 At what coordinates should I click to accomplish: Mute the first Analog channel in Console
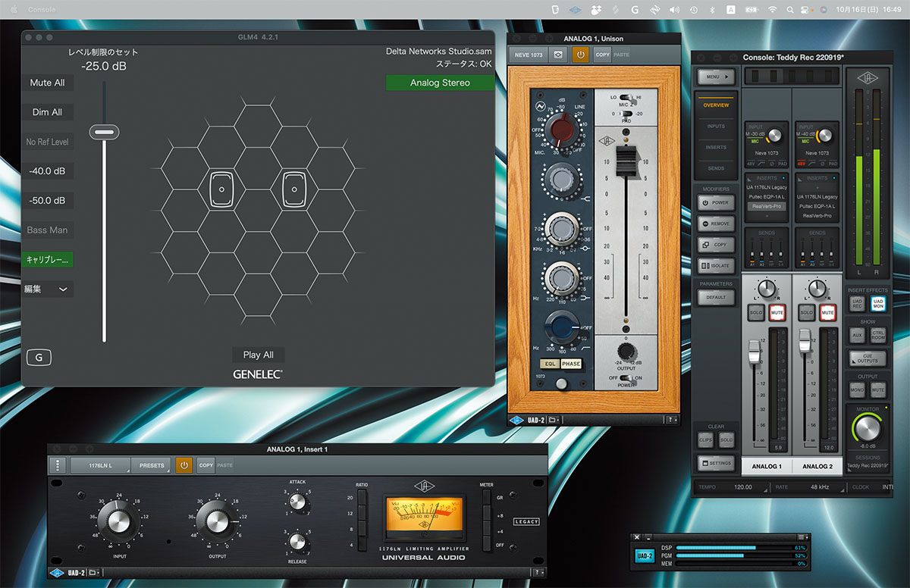pyautogui.click(x=778, y=312)
